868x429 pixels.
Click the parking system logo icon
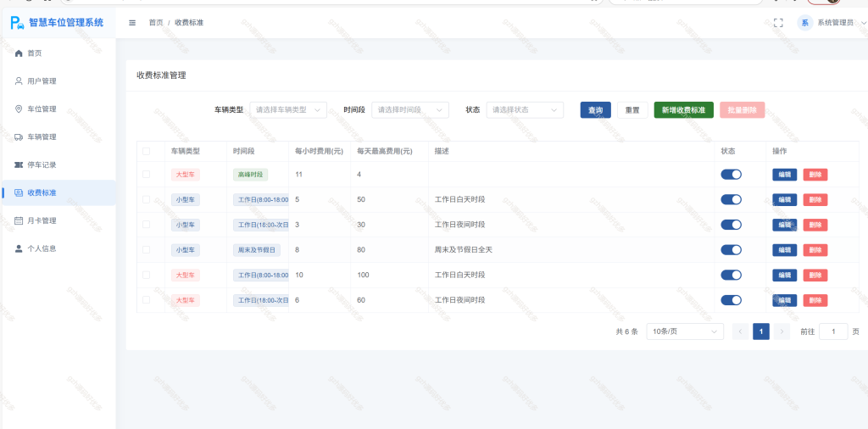click(x=17, y=23)
